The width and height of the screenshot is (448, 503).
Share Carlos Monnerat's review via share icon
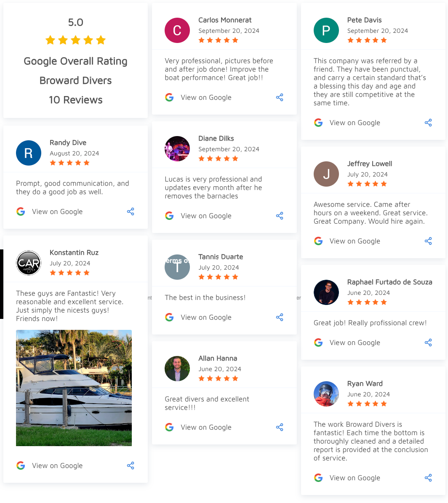click(279, 97)
